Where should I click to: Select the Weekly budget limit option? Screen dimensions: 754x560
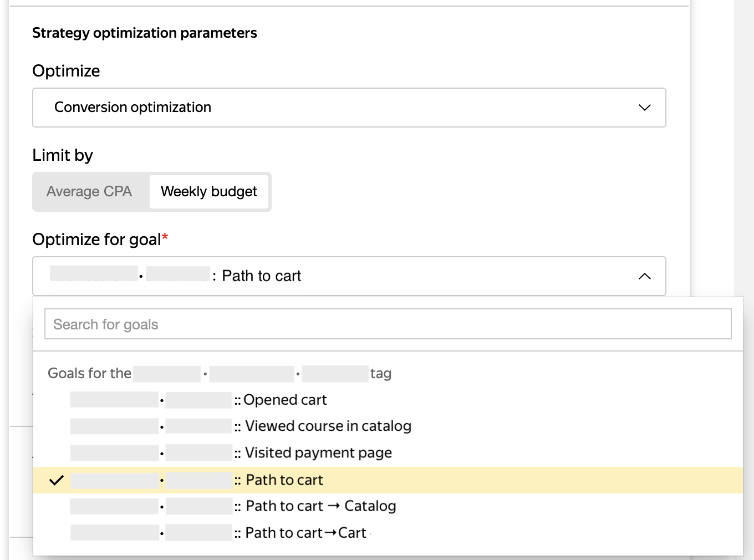click(208, 192)
